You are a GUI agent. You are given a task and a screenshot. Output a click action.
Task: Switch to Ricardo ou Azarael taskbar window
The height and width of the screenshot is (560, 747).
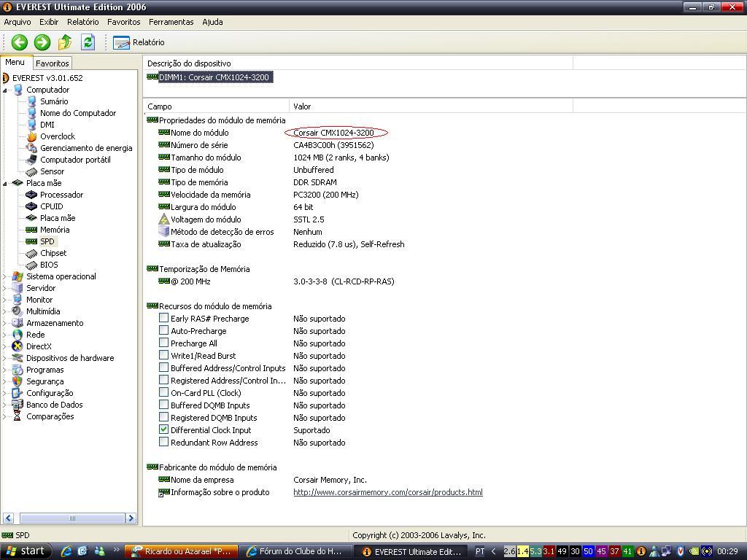[x=182, y=551]
